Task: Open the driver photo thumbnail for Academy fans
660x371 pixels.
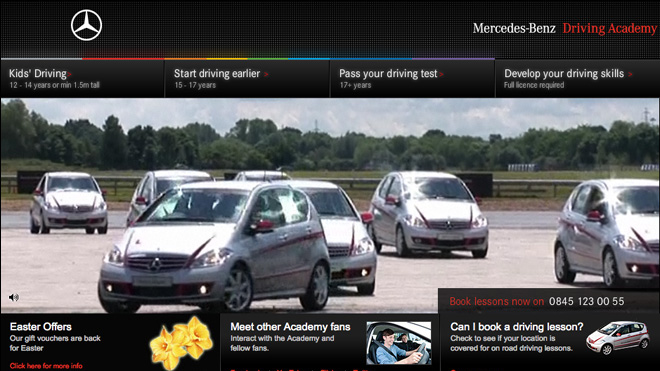Action: click(399, 343)
